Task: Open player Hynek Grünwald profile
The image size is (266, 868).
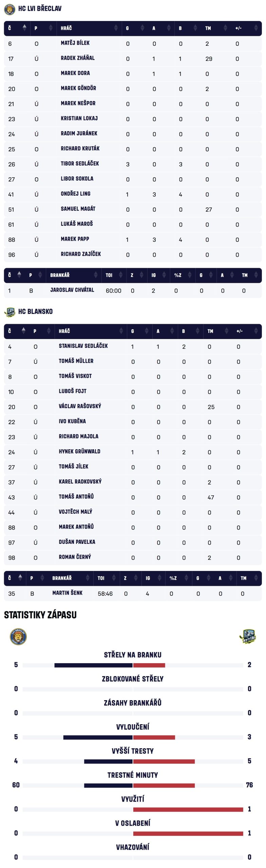Action: [79, 452]
